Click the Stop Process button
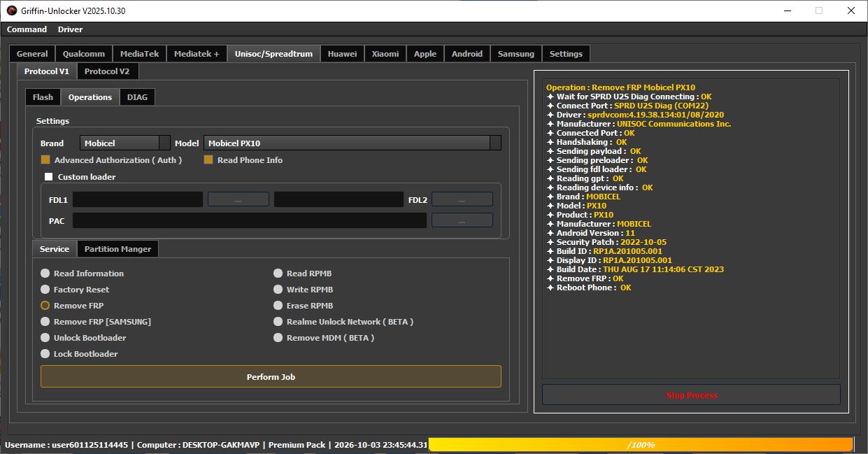 [691, 395]
